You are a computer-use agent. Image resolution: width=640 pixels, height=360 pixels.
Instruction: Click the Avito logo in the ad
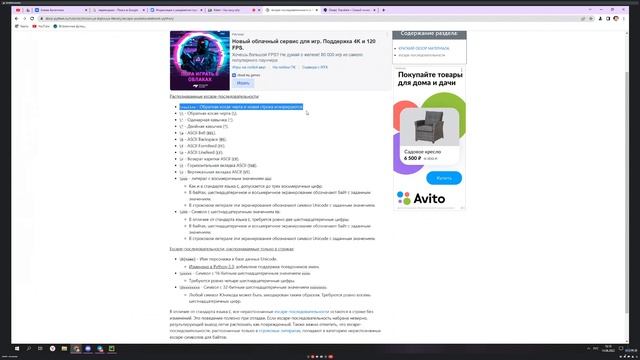click(x=421, y=198)
